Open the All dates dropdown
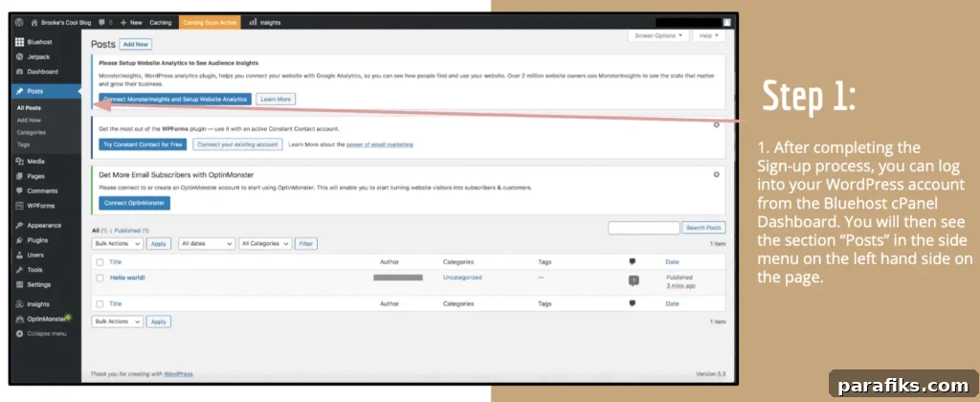Image resolution: width=980 pixels, height=402 pixels. (x=207, y=244)
